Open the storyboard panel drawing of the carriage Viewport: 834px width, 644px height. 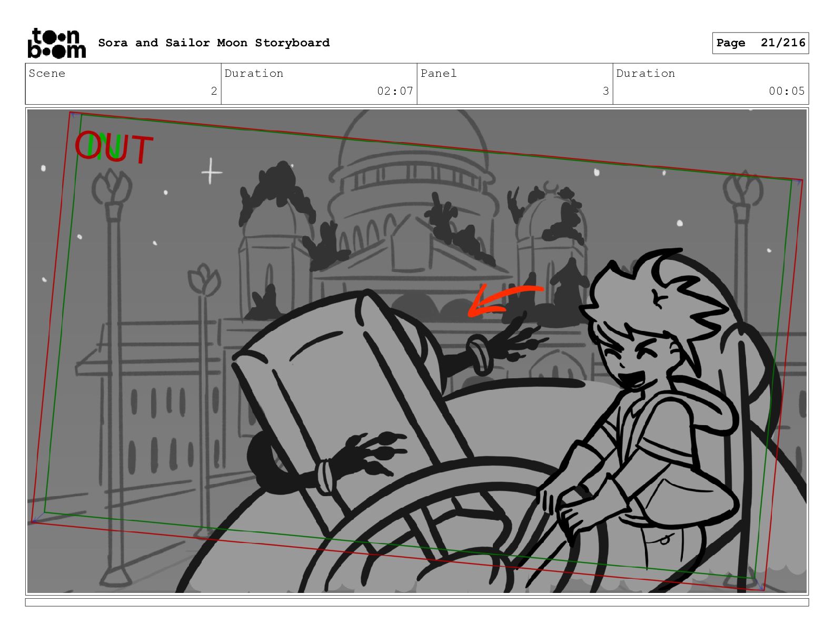[417, 351]
